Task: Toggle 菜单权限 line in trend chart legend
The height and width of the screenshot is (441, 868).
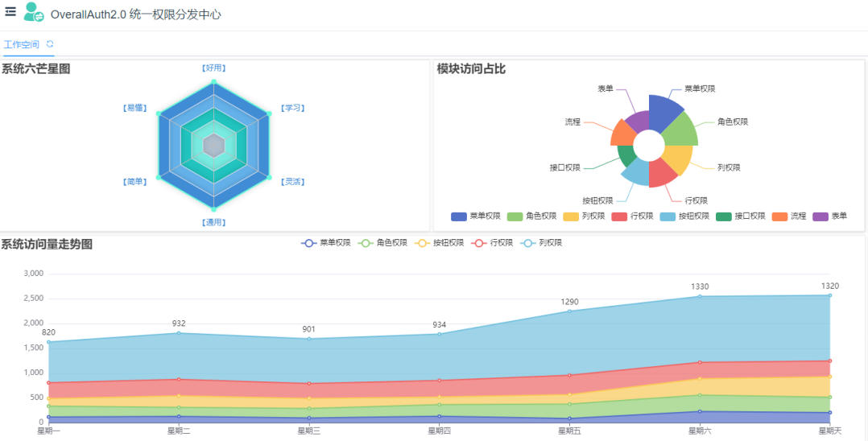Action: (326, 242)
